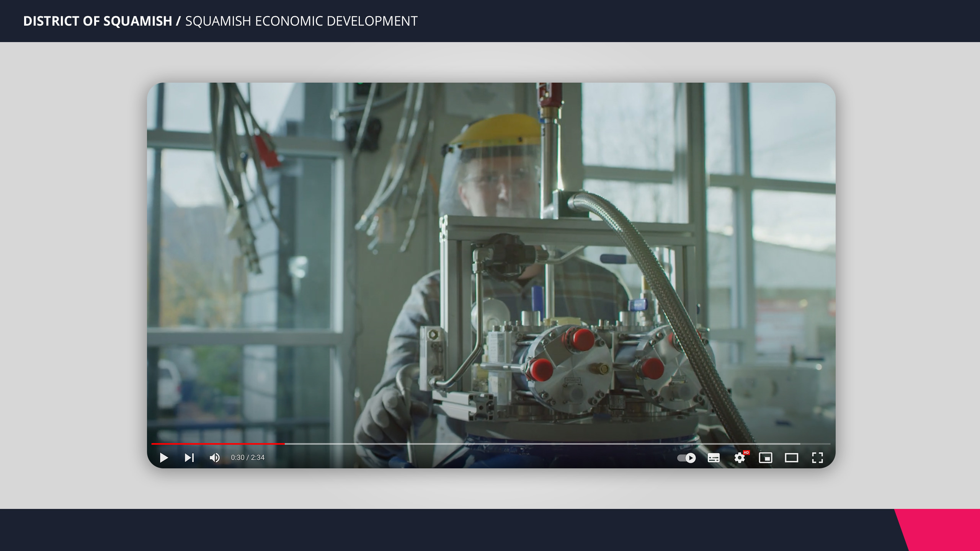This screenshot has height=551, width=980.
Task: Click the 0:30 / 2:34 time display
Action: [248, 458]
